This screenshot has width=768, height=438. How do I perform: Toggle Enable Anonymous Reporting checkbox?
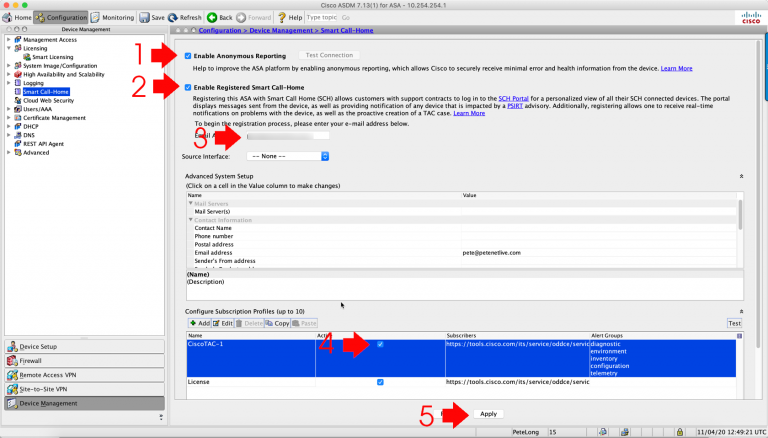pyautogui.click(x=188, y=56)
